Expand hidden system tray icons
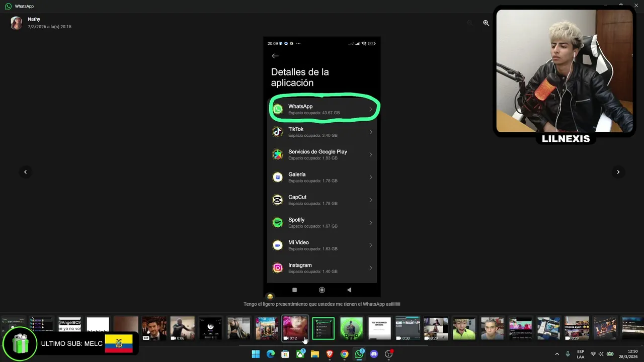 tap(557, 354)
